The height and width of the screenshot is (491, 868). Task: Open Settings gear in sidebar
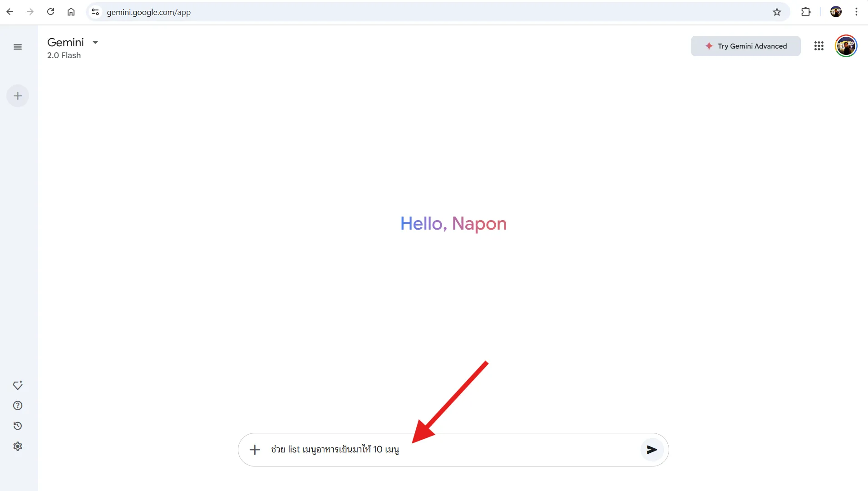tap(18, 446)
